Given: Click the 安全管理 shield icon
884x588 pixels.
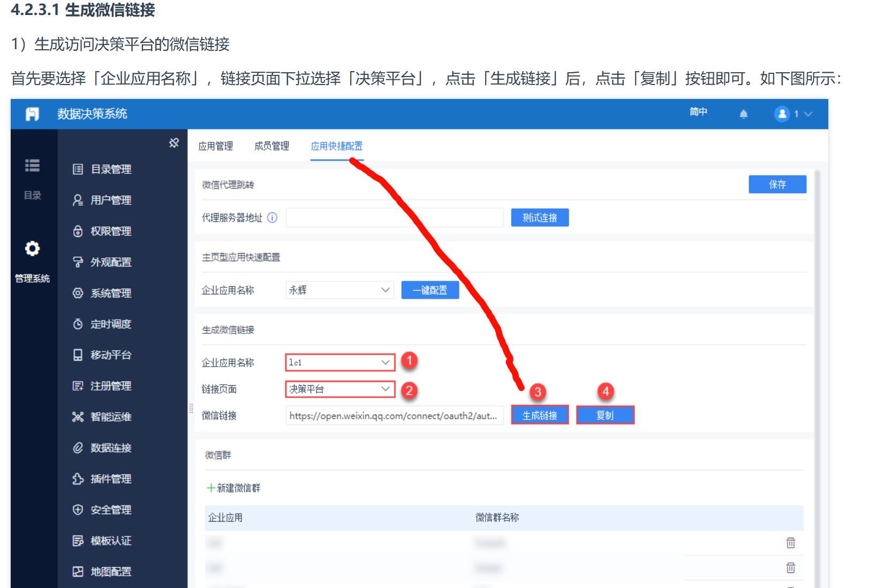Looking at the screenshot, I should click(78, 510).
